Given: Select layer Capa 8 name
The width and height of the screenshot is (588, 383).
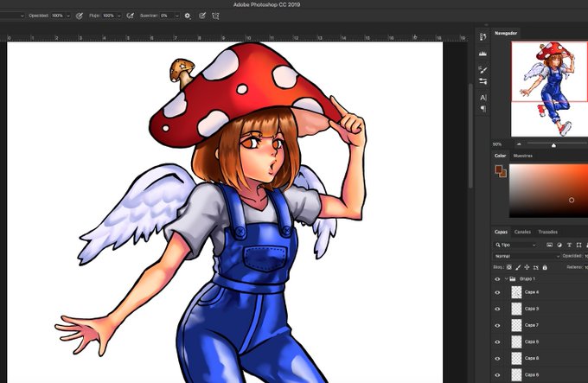Looking at the screenshot, I should [x=532, y=358].
